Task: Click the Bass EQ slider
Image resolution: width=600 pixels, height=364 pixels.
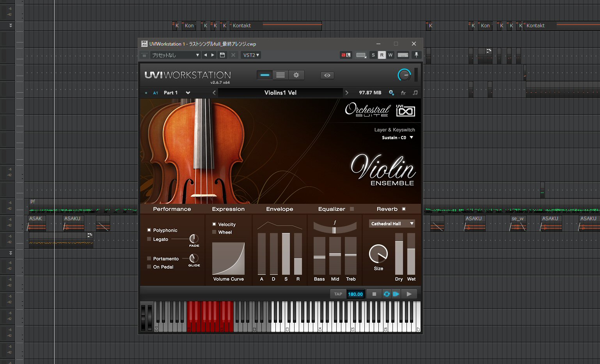Action: click(320, 256)
